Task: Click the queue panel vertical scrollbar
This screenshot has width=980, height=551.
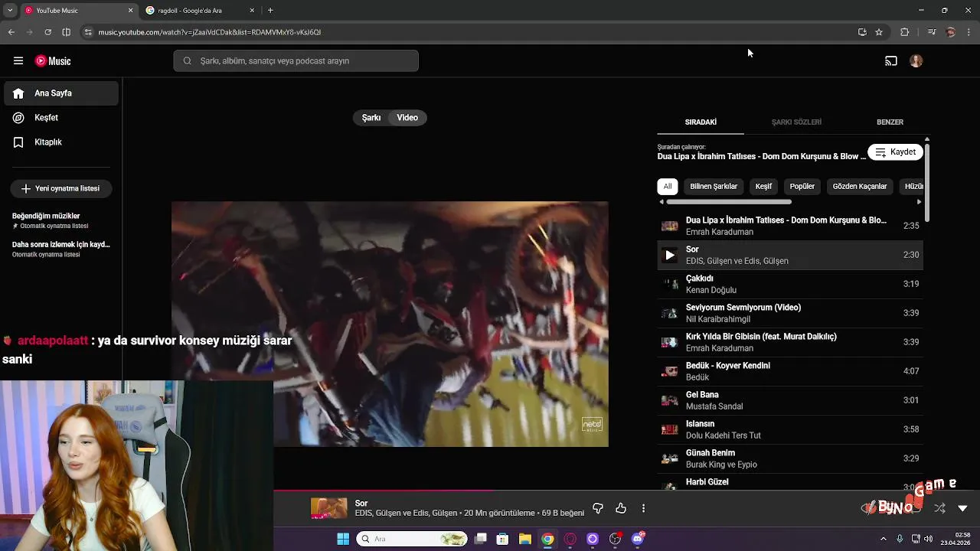Action: click(927, 182)
